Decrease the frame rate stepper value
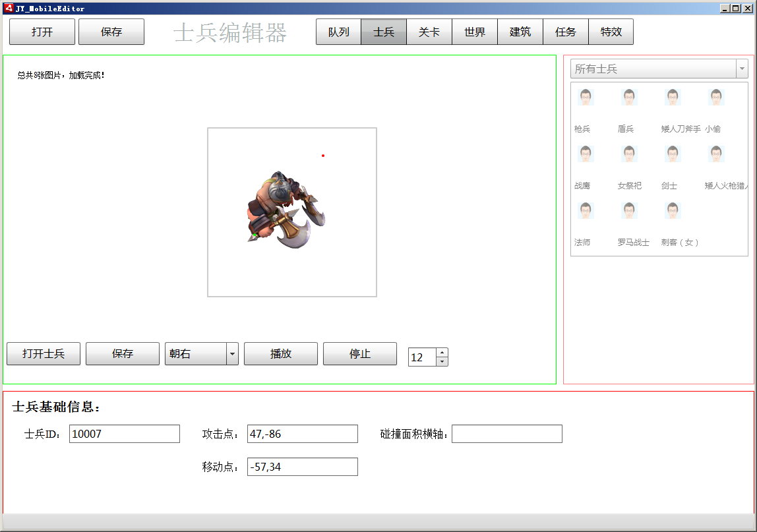This screenshot has height=532, width=757. (442, 361)
